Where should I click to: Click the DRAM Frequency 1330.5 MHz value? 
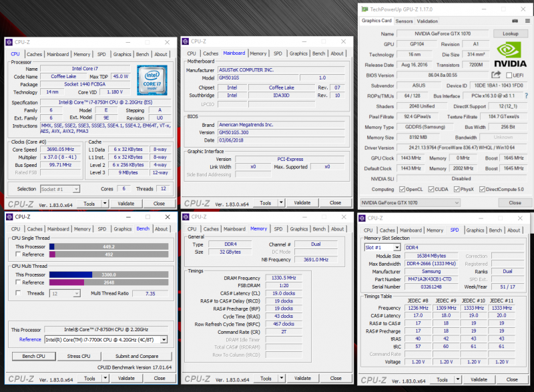pos(284,278)
